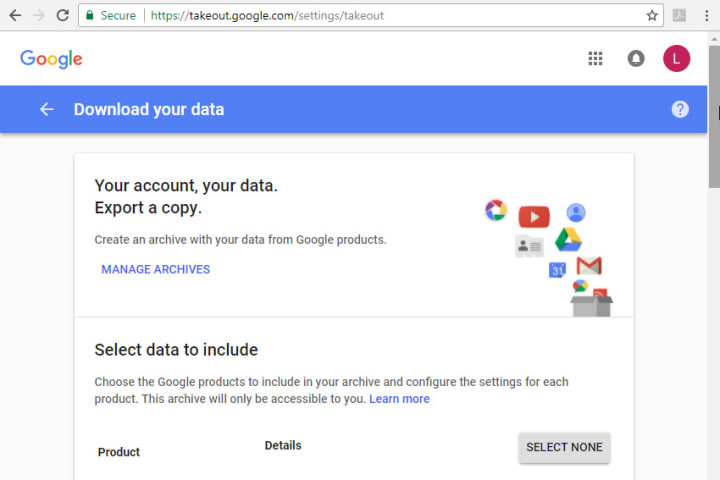The width and height of the screenshot is (720, 480).
Task: Open the Manage Archives link
Action: (x=156, y=269)
